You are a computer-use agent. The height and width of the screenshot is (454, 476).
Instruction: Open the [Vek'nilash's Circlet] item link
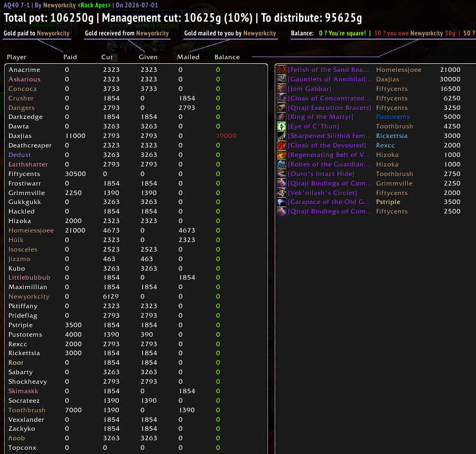(x=322, y=192)
